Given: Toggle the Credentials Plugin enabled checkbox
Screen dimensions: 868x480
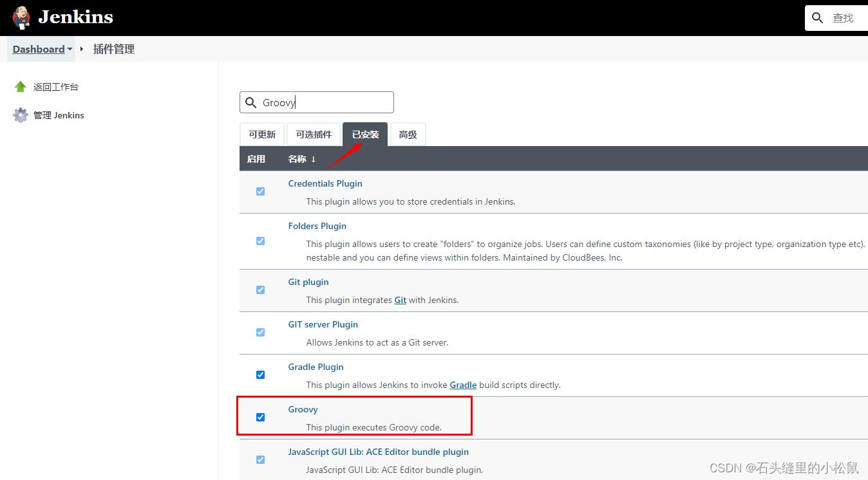Looking at the screenshot, I should coord(260,191).
